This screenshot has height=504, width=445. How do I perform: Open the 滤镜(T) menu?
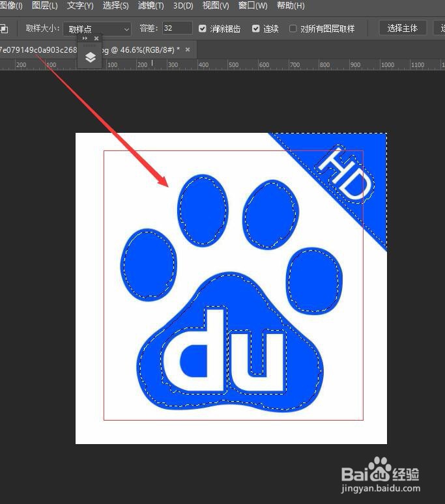tap(151, 5)
